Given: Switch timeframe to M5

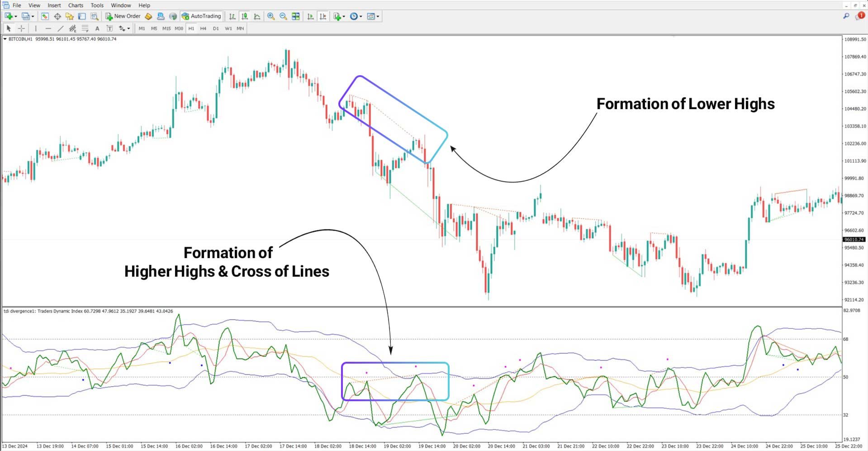Looking at the screenshot, I should [x=154, y=29].
